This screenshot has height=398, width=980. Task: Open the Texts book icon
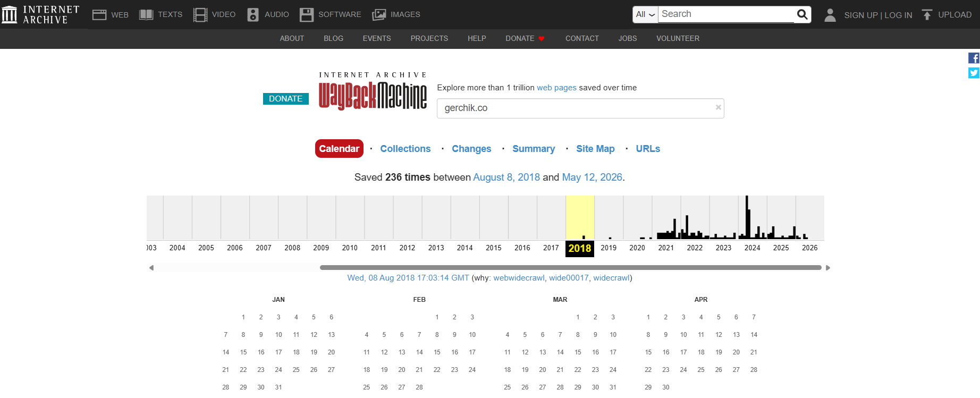pos(146,14)
